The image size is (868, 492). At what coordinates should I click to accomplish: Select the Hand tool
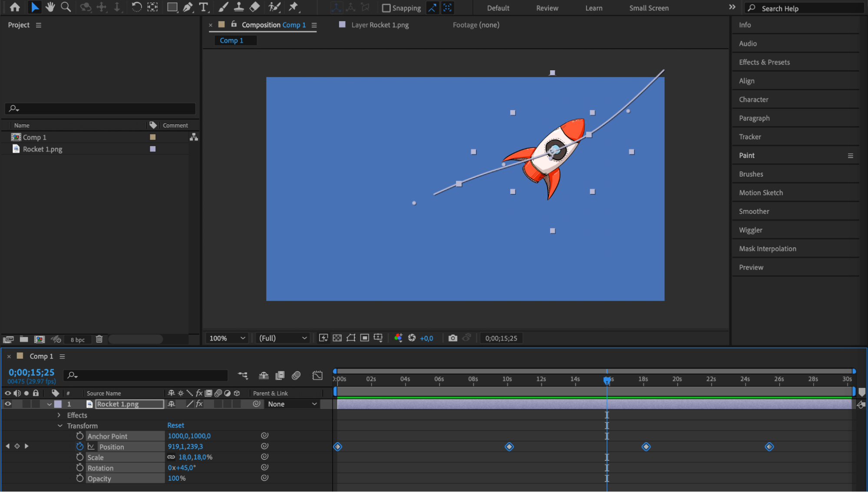pyautogui.click(x=50, y=7)
